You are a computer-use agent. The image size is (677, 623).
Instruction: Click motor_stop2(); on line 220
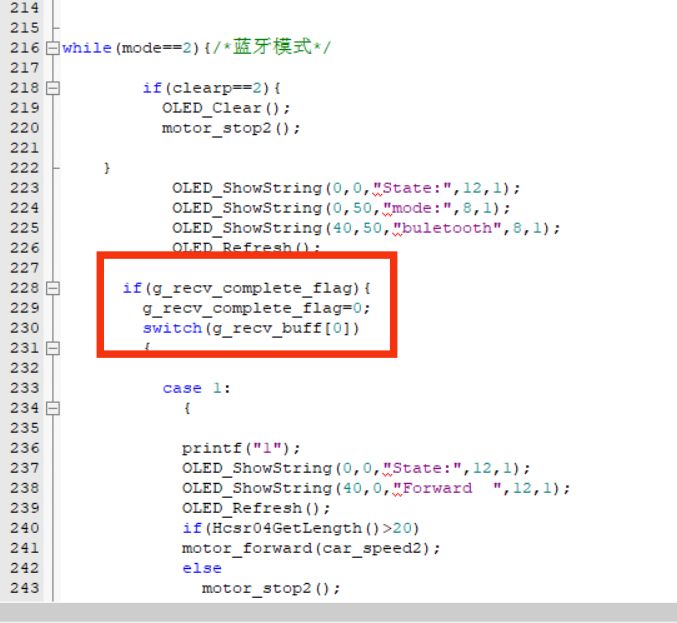point(231,128)
